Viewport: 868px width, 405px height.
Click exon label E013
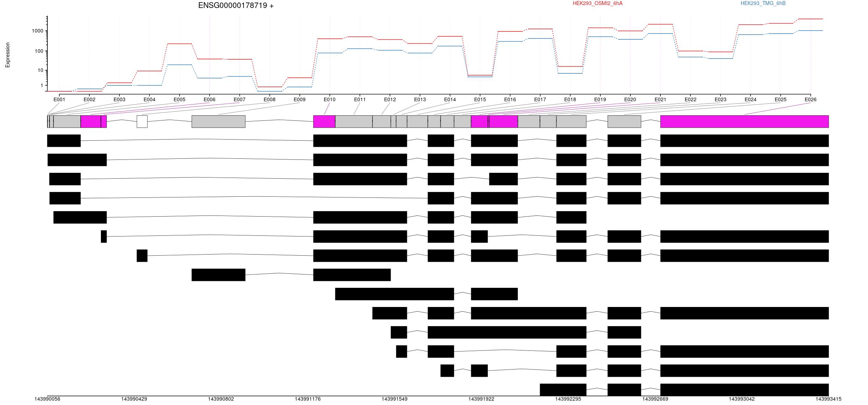click(420, 99)
